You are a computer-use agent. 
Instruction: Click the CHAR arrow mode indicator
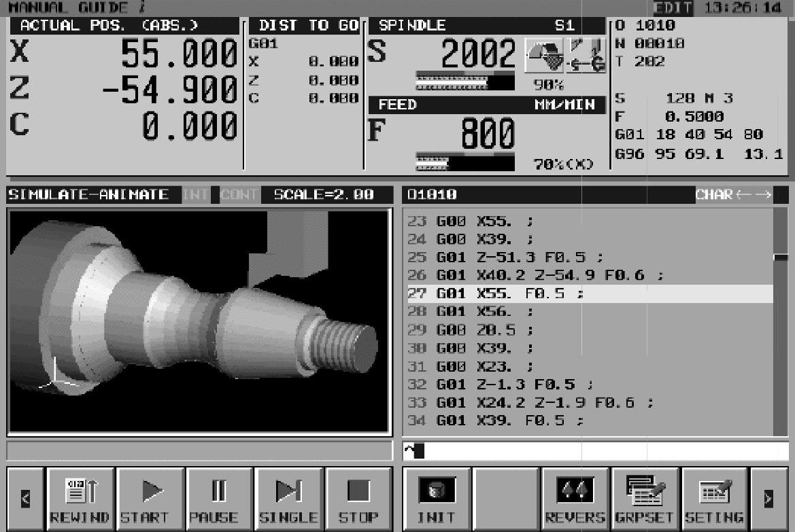[x=734, y=194]
